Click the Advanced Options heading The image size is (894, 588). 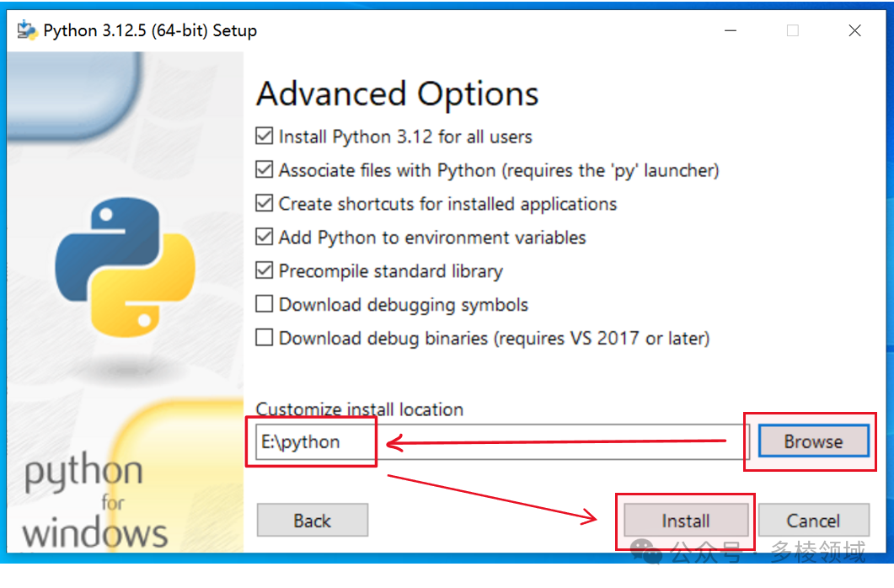coord(398,94)
